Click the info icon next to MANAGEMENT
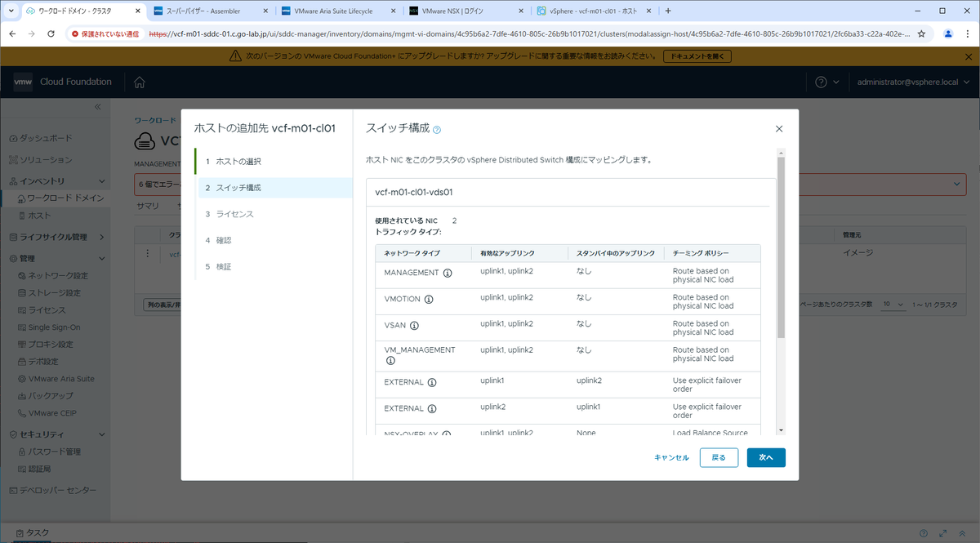Viewport: 980px width, 543px height. (x=448, y=273)
